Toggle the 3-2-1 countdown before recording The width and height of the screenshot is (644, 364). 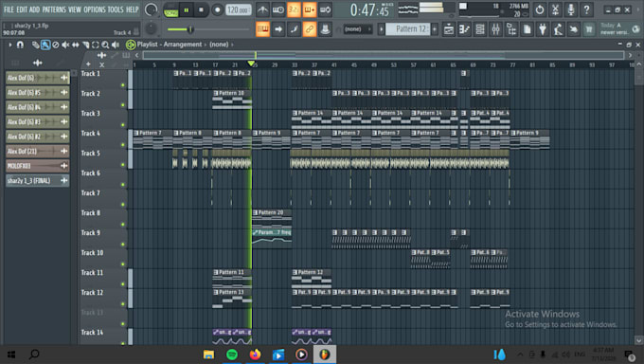(294, 9)
